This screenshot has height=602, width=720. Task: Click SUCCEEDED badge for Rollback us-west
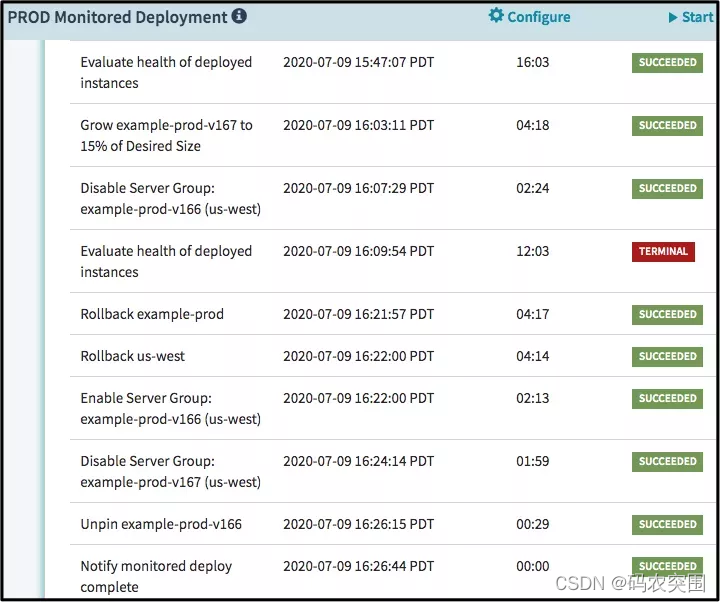pos(667,356)
